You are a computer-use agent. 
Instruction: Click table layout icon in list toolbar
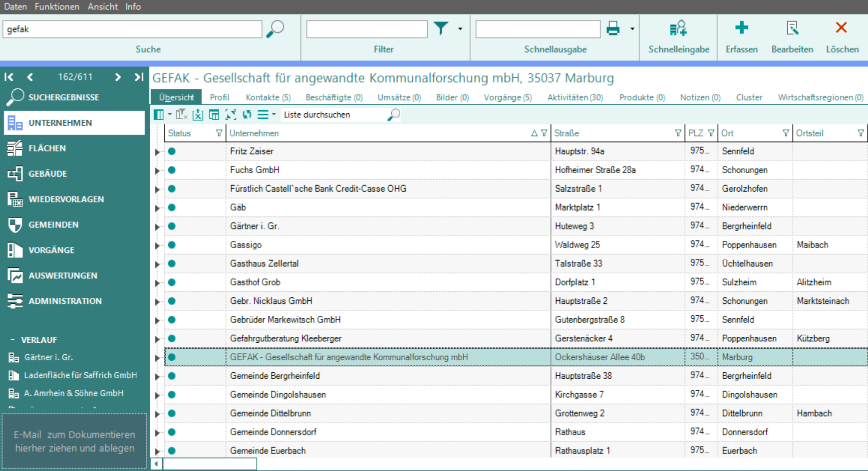(x=214, y=115)
